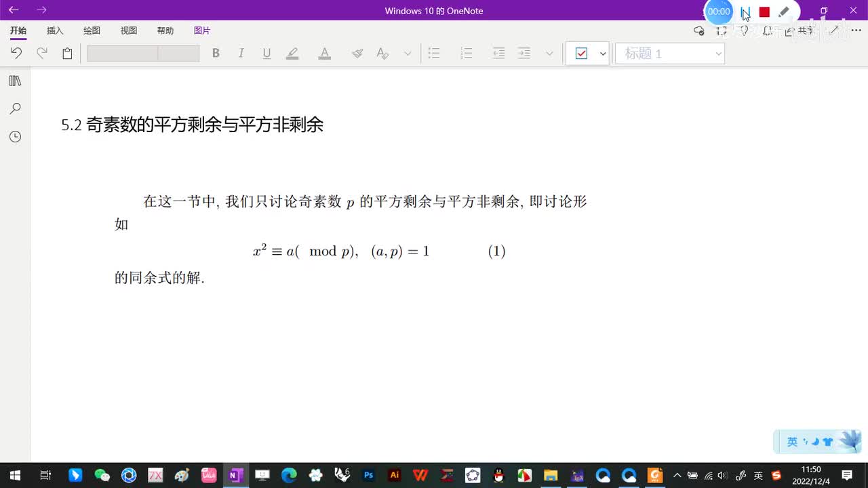Screen dimensions: 868x488
Task: Open WPS Office from taskbar
Action: tap(420, 475)
